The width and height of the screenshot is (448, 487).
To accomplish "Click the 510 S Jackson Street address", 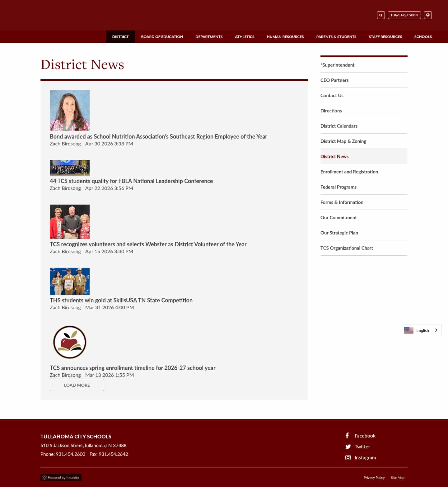I will 83,445.
